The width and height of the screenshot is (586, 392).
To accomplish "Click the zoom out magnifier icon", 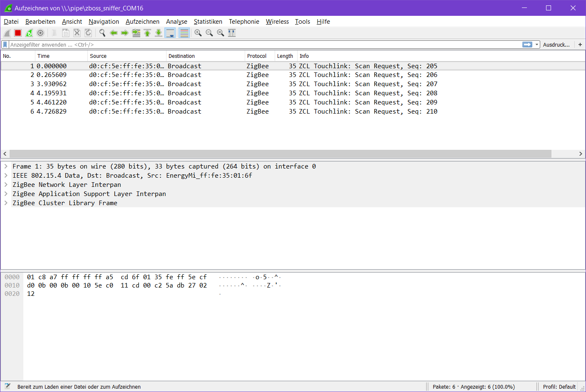I will coord(209,33).
